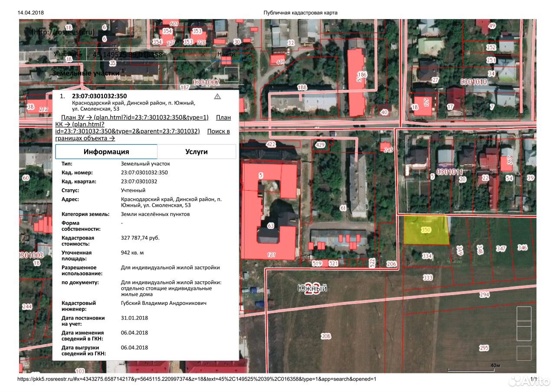555x392 pixels.
Task: Click parcel label 186 on map
Action: (362, 75)
